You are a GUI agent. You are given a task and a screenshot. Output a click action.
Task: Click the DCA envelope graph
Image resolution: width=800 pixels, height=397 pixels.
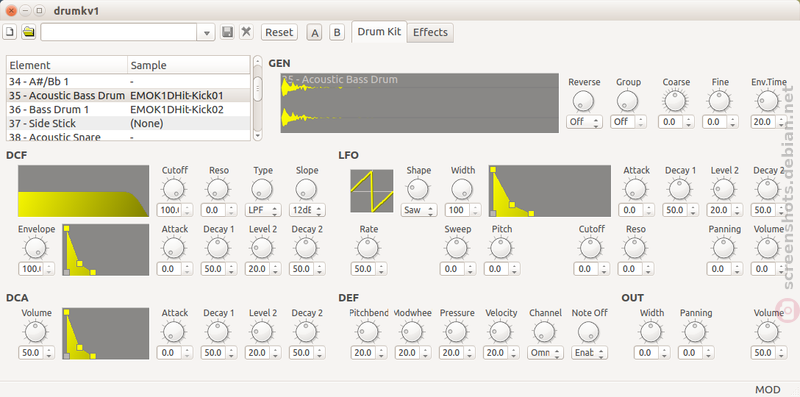pos(106,333)
